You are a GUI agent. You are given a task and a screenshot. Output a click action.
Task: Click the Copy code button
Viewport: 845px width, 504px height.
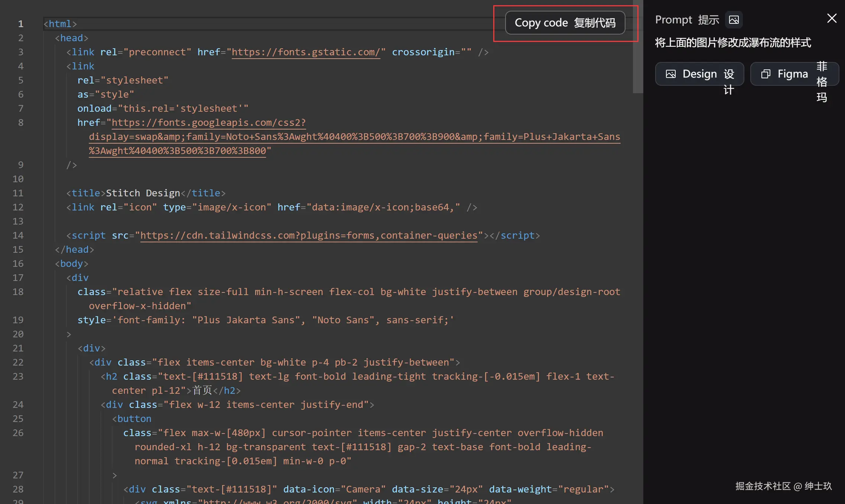(565, 23)
